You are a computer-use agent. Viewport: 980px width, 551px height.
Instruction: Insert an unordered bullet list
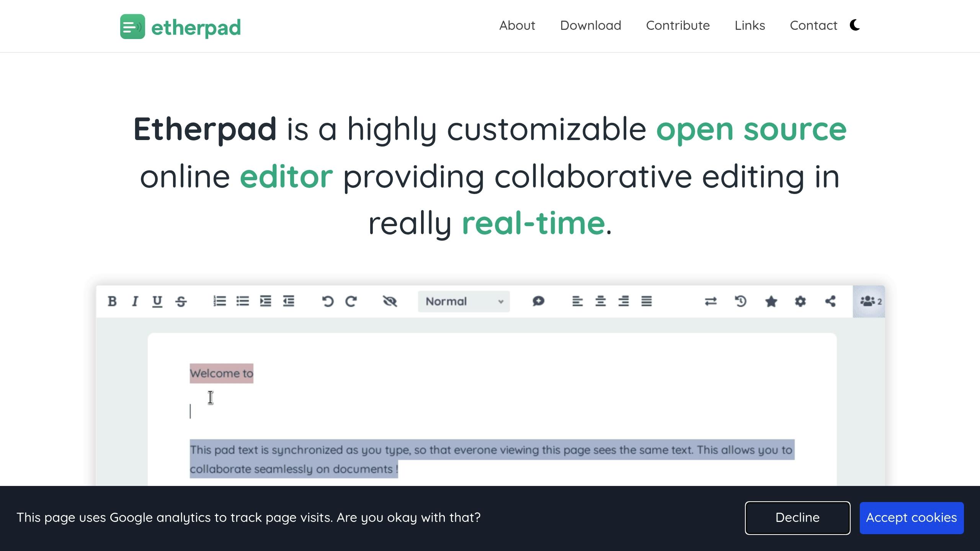click(x=243, y=301)
